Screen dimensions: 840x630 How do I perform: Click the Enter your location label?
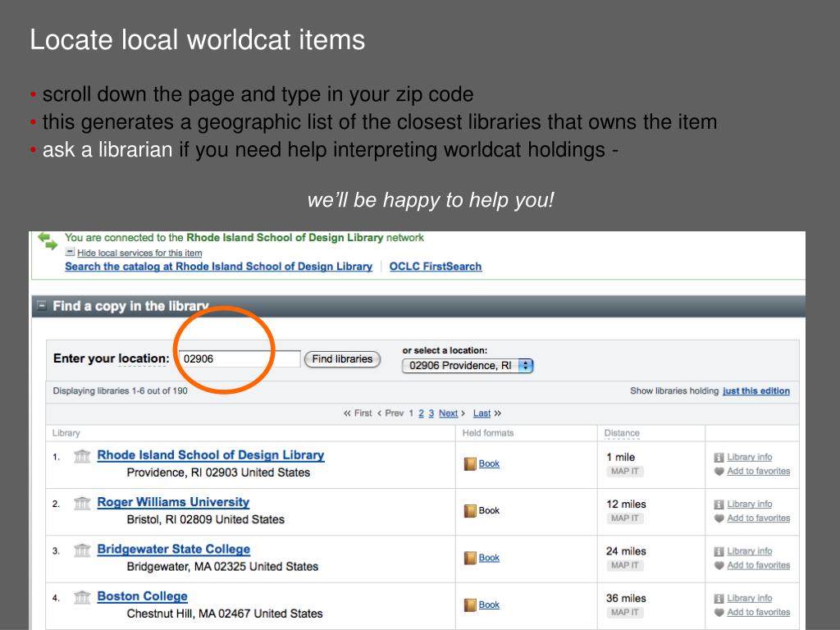point(112,358)
